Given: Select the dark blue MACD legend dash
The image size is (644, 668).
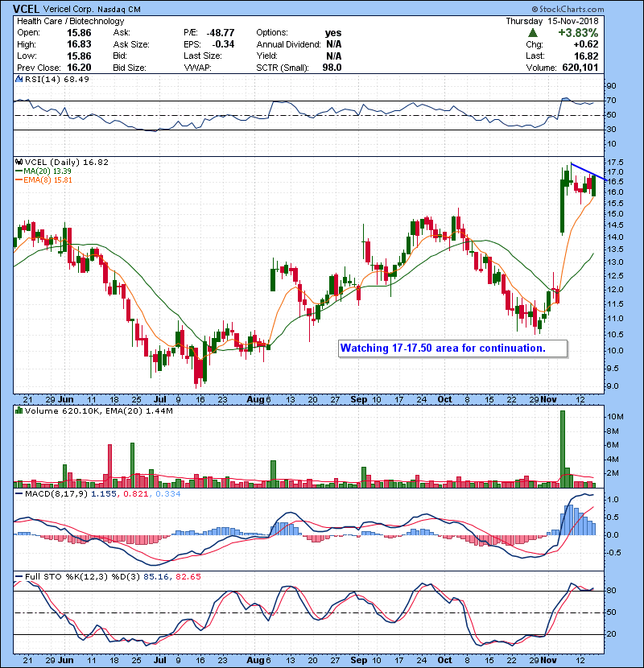Looking at the screenshot, I should click(x=19, y=494).
